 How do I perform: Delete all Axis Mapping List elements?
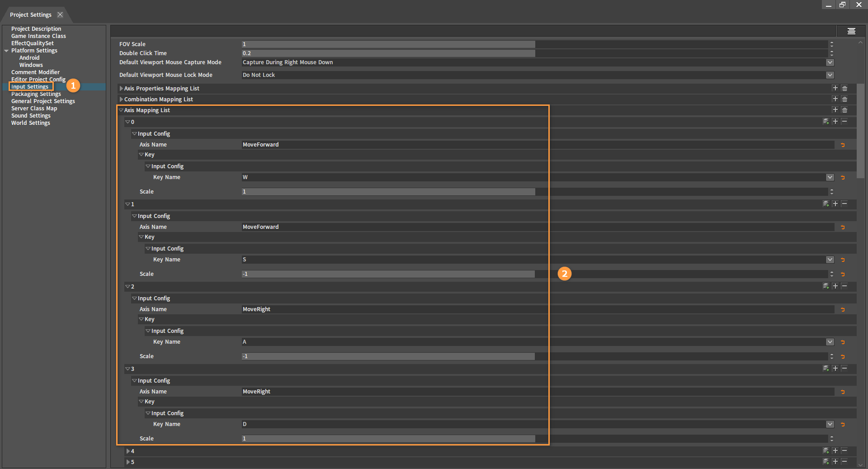[844, 110]
